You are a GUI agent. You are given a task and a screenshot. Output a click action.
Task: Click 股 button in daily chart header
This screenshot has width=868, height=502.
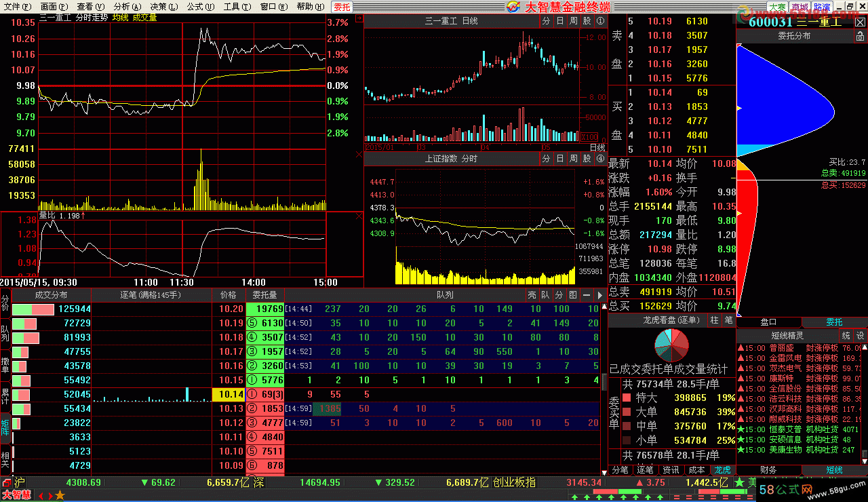(x=587, y=21)
